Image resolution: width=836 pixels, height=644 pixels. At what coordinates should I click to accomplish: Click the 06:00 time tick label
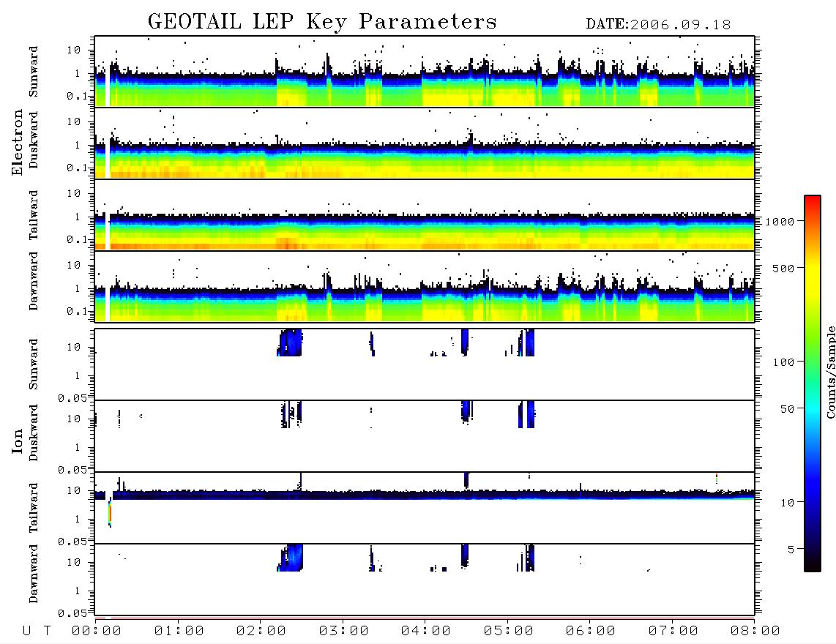[590, 632]
